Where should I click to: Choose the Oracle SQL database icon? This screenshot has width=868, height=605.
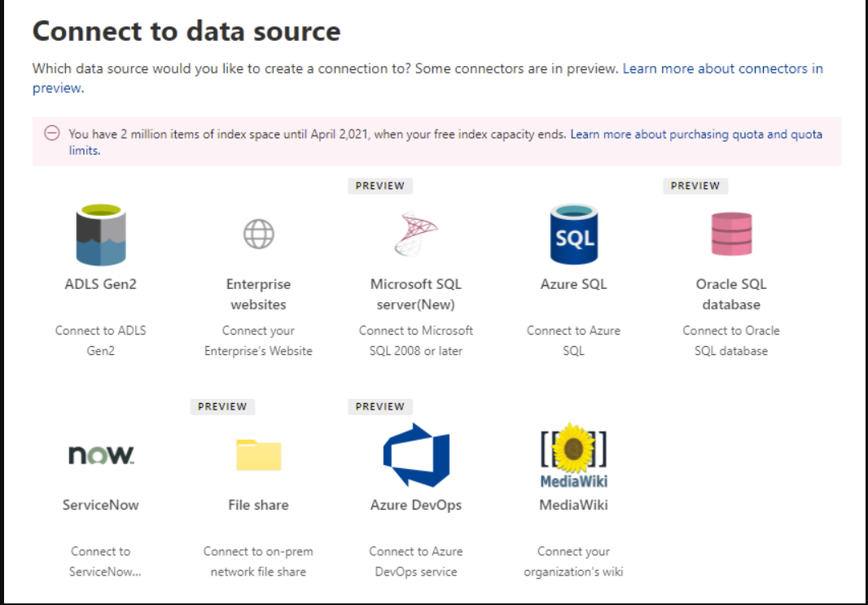pos(731,235)
